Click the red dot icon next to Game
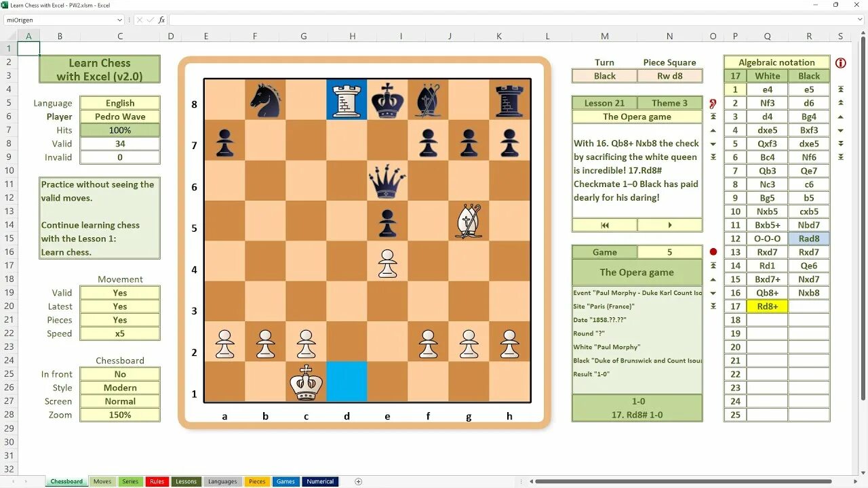This screenshot has width=868, height=488. tap(713, 252)
